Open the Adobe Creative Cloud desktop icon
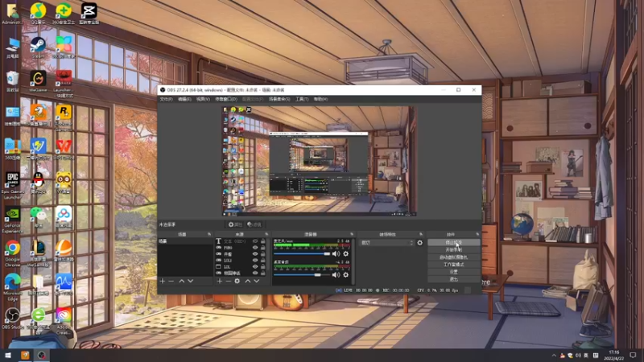Image resolution: width=644 pixels, height=362 pixels. click(x=64, y=321)
